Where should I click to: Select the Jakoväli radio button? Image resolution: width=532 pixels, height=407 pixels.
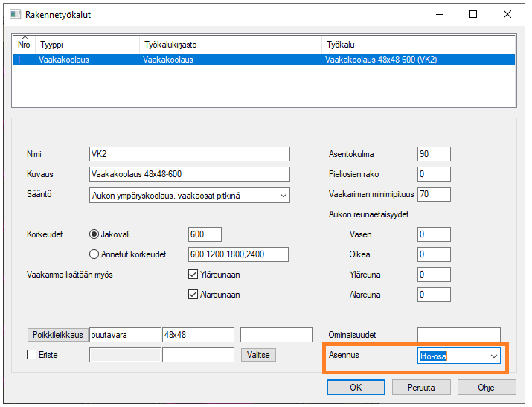coord(94,234)
